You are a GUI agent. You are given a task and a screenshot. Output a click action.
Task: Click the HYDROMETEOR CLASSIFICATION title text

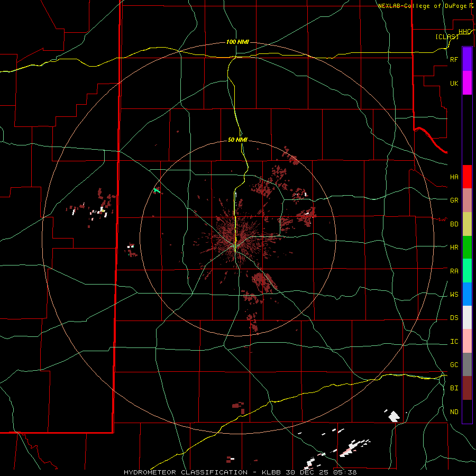click(185, 472)
